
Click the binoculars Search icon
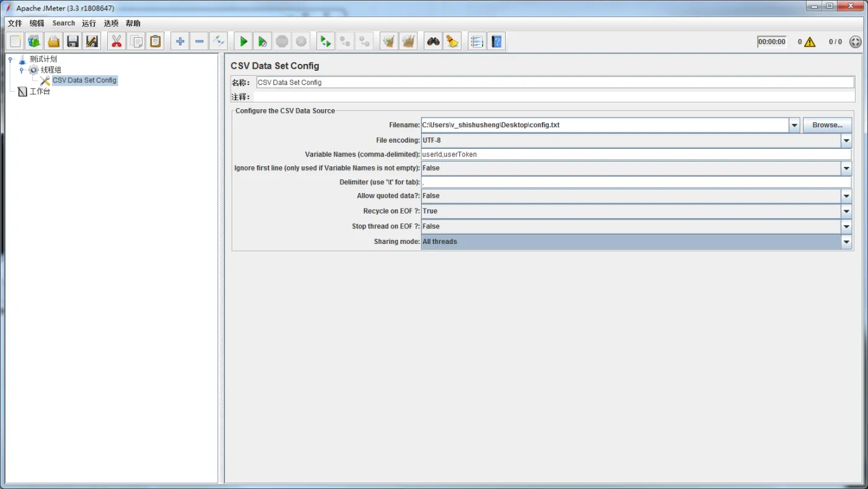pos(433,42)
